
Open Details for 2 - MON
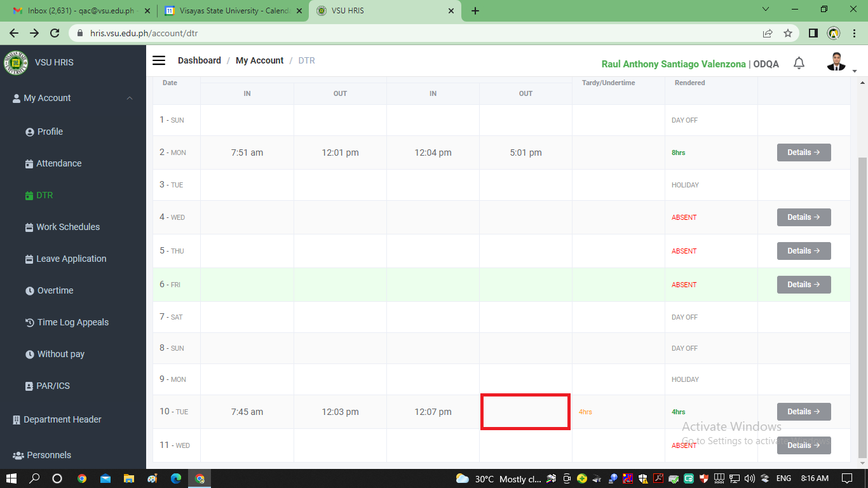[803, 152]
